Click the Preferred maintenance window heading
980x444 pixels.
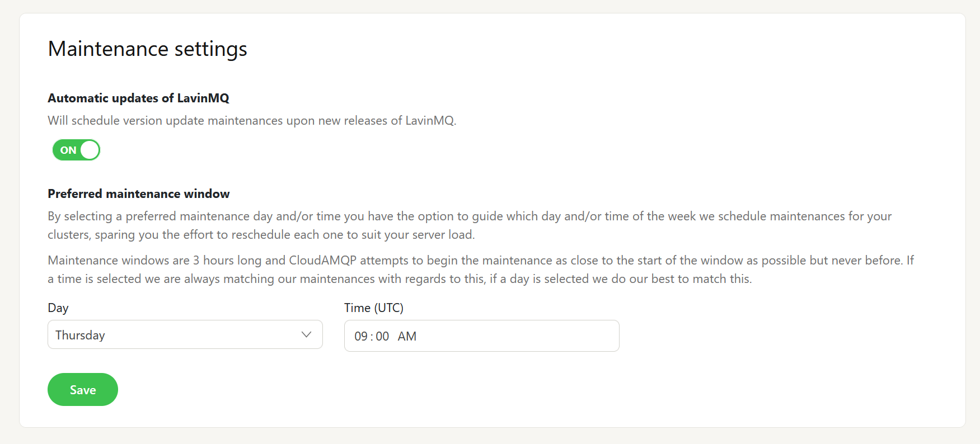pyautogui.click(x=138, y=193)
